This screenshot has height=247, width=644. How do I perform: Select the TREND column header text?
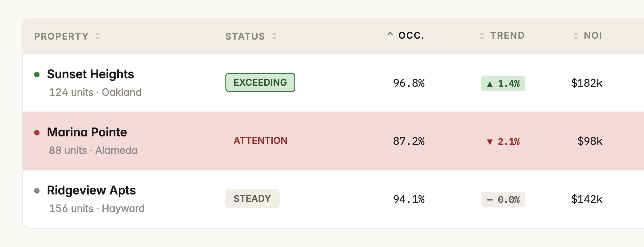[508, 36]
